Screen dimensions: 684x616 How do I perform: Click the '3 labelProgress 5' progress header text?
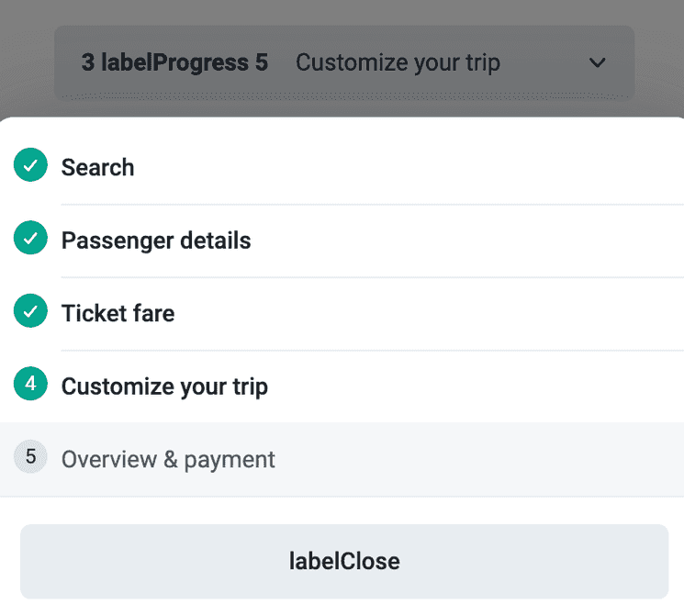pyautogui.click(x=174, y=63)
